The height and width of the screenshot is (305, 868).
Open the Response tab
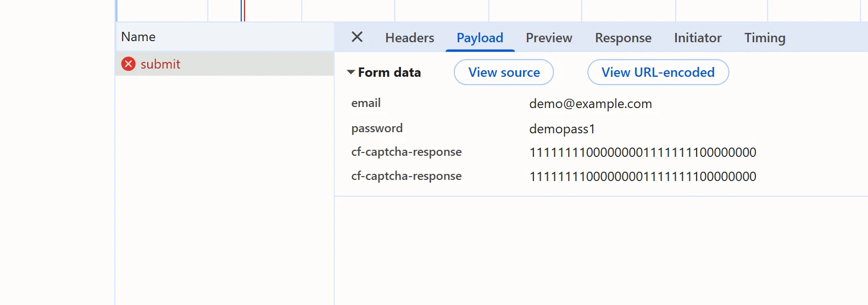pos(623,38)
